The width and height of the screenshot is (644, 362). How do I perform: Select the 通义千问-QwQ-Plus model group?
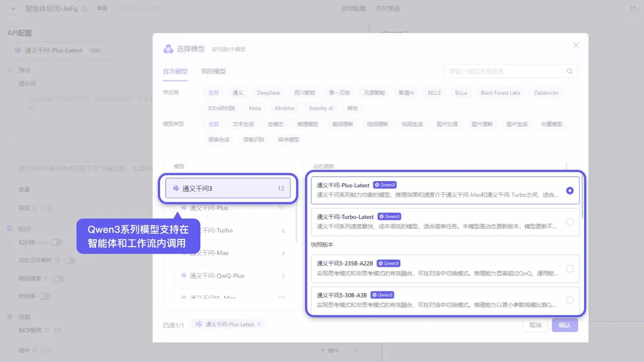(232, 276)
